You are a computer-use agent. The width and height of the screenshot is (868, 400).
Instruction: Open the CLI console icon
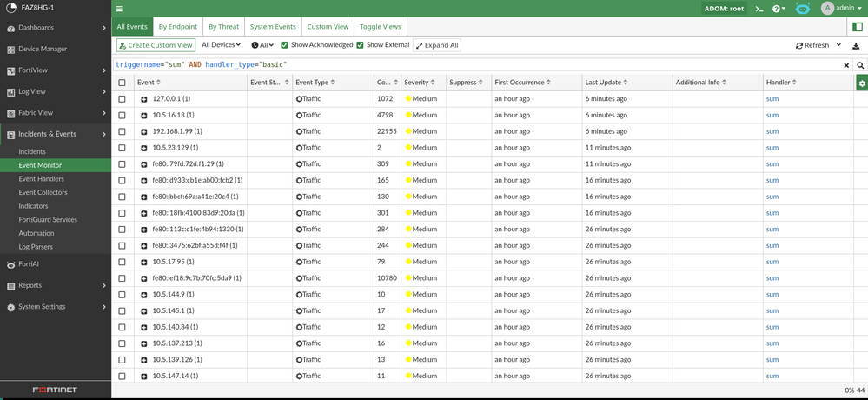click(759, 9)
